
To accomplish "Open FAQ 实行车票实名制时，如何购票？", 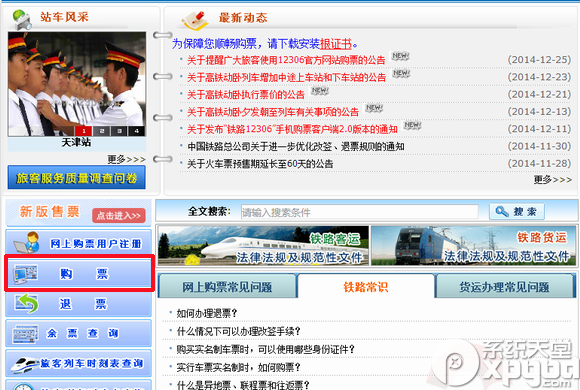I will [x=239, y=367].
